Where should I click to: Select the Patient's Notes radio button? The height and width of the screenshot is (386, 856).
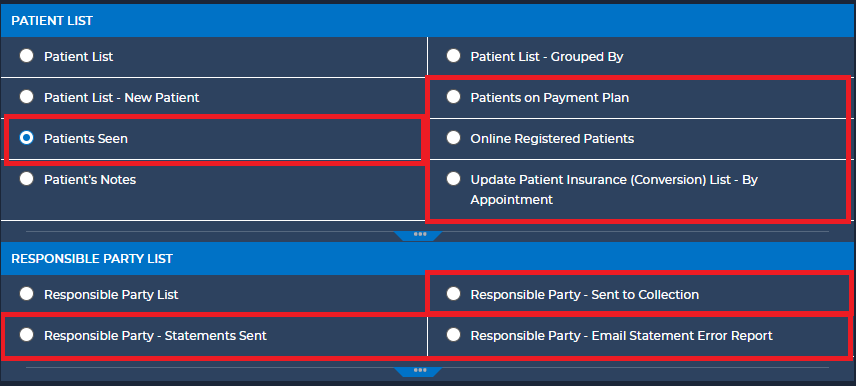click(26, 179)
